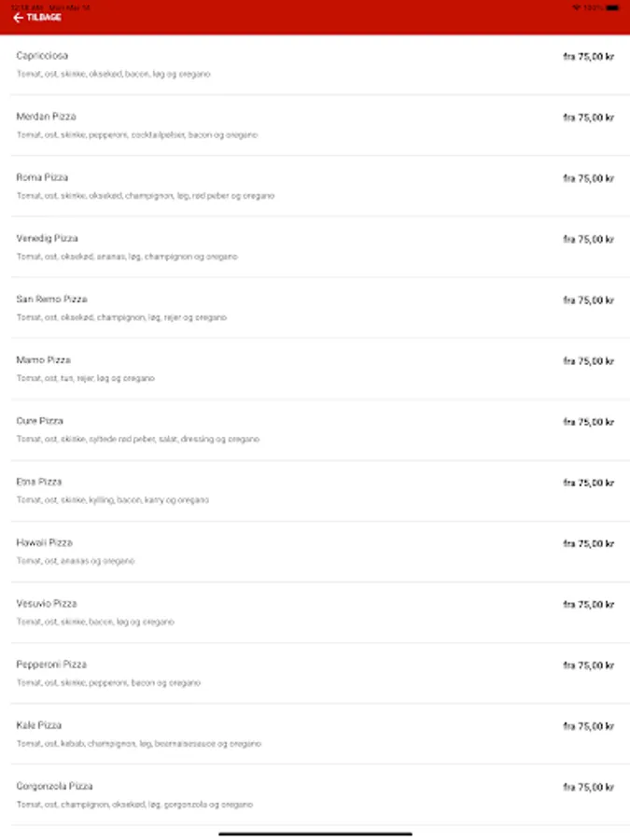Tap the back arrow icon
This screenshot has width=630, height=840.
click(18, 18)
